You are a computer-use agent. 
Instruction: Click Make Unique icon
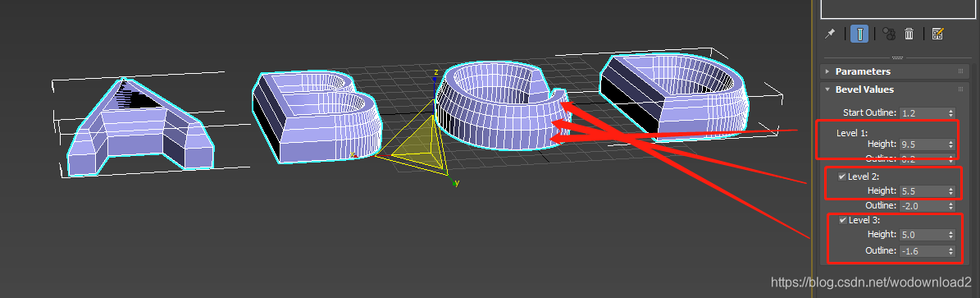[889, 34]
